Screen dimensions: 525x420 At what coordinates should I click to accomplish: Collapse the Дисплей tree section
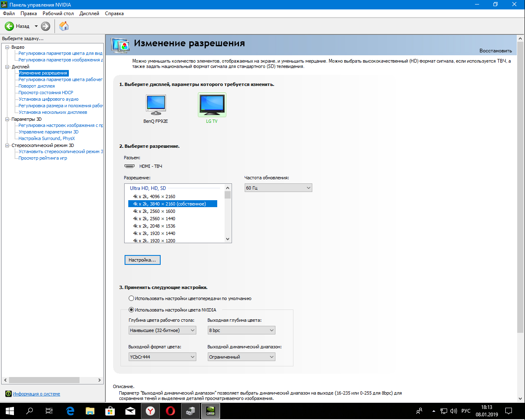click(7, 67)
